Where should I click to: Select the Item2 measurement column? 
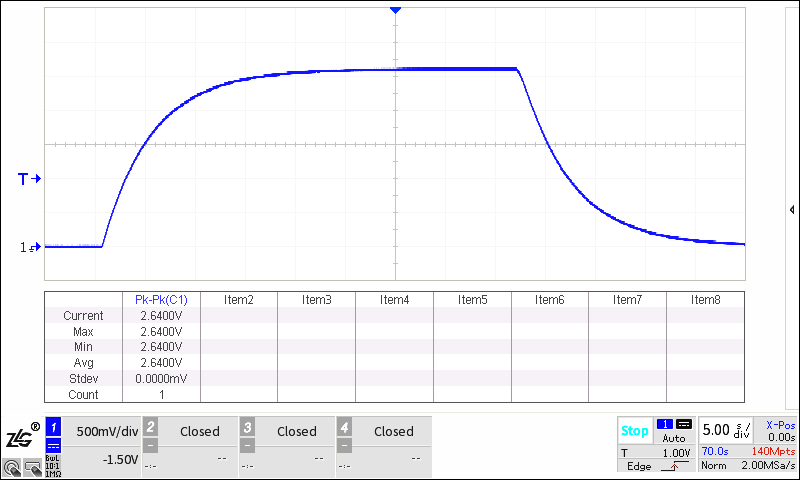238,299
